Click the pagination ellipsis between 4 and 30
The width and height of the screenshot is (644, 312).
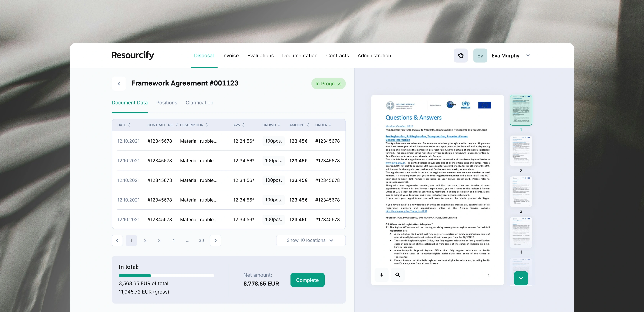(187, 241)
